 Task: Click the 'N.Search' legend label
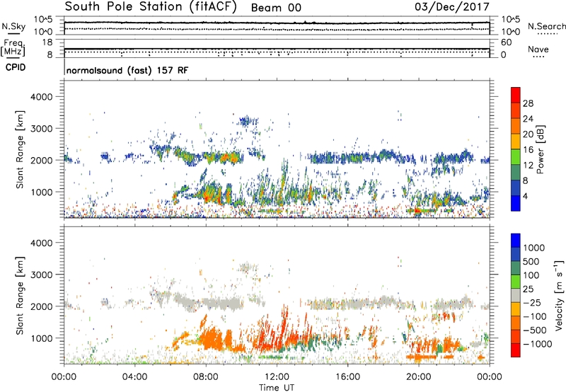[546, 26]
